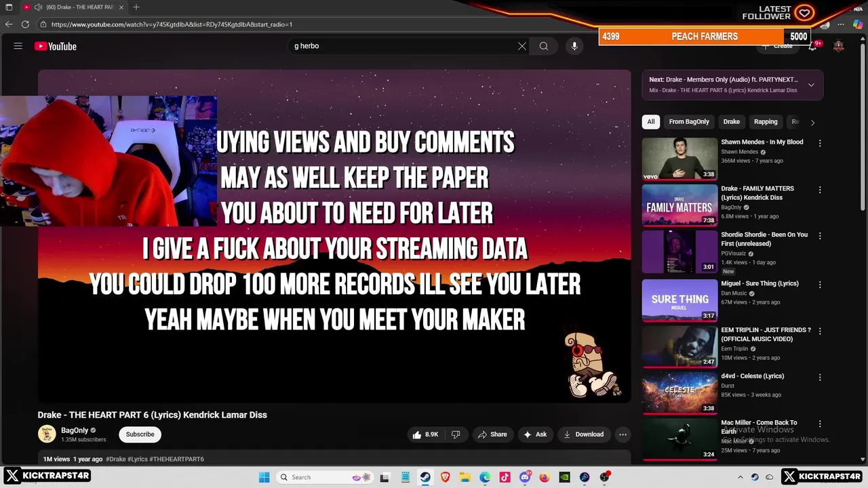
Task: Click the Ask button
Action: click(535, 434)
